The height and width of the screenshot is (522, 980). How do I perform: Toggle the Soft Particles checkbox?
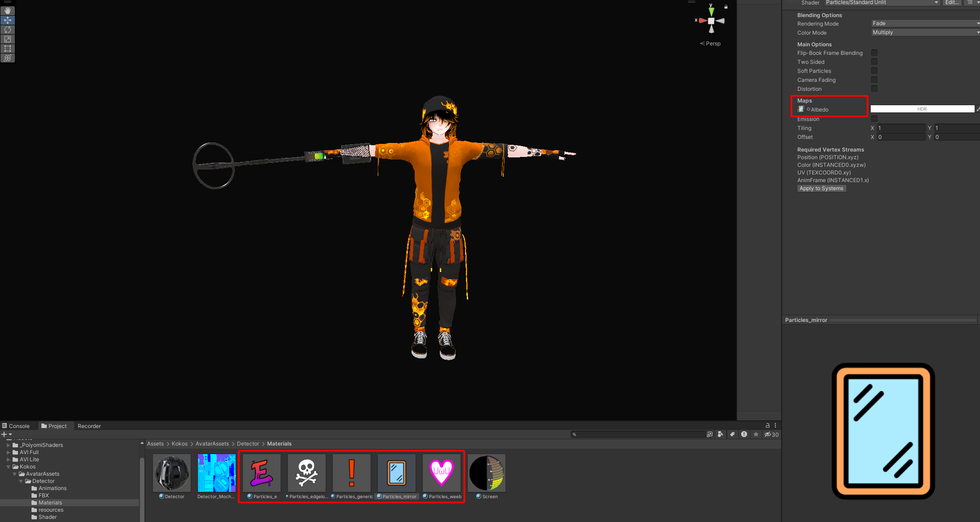874,71
